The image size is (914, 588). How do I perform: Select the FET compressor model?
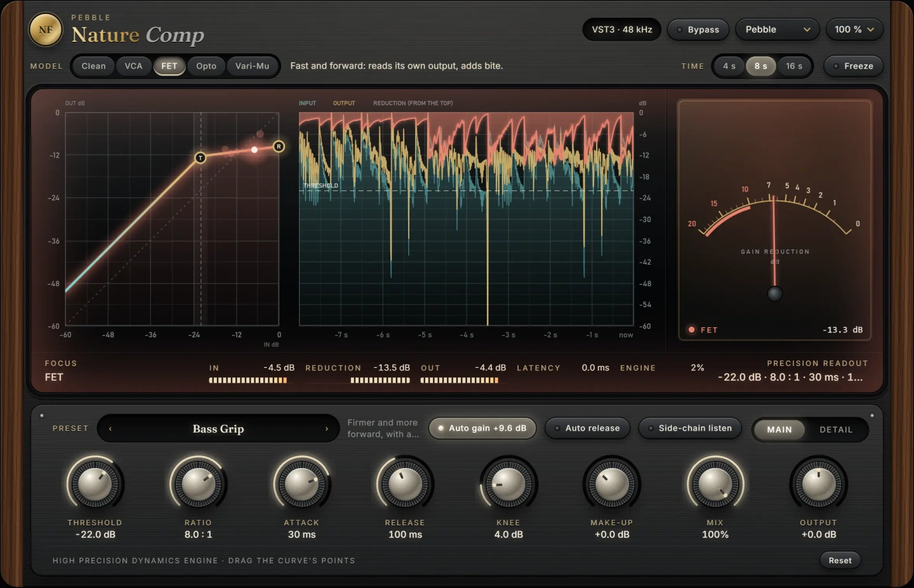[x=169, y=66]
